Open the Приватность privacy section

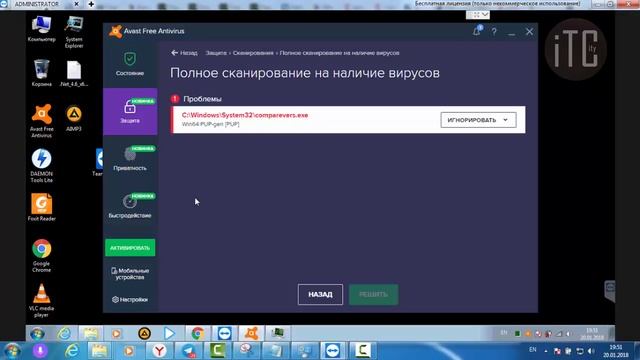coord(130,158)
